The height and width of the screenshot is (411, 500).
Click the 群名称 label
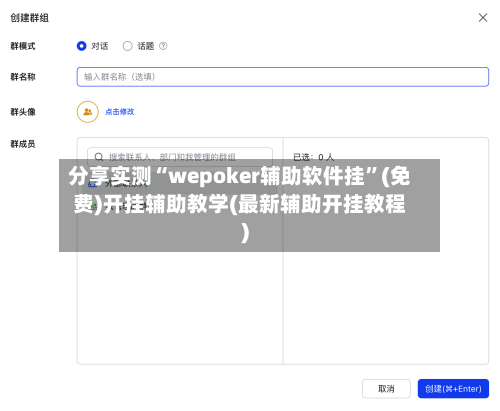[x=23, y=77]
